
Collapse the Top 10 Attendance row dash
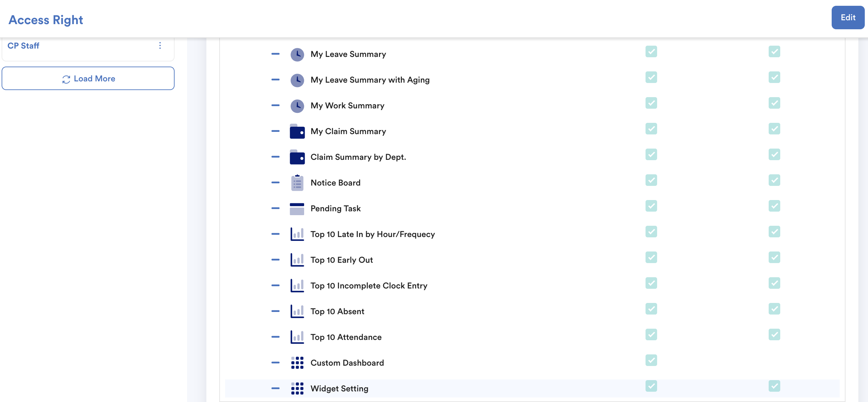pyautogui.click(x=275, y=337)
